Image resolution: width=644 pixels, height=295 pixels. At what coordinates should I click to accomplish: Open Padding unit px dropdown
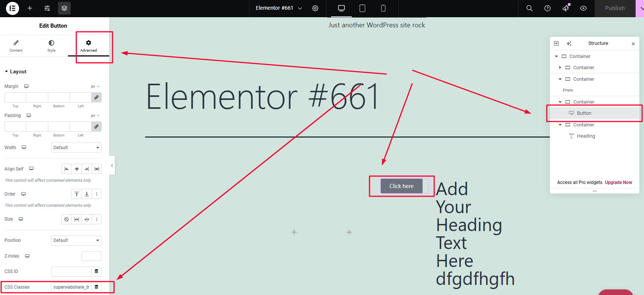coord(95,116)
